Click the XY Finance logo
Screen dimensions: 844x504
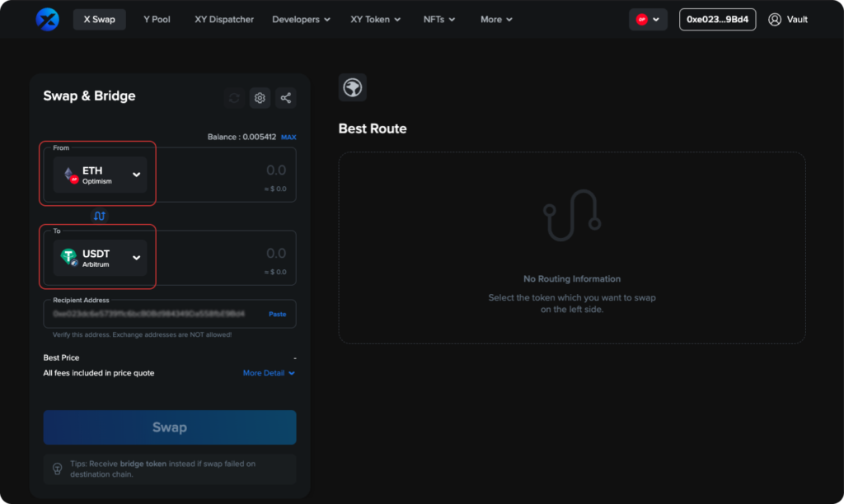point(47,20)
